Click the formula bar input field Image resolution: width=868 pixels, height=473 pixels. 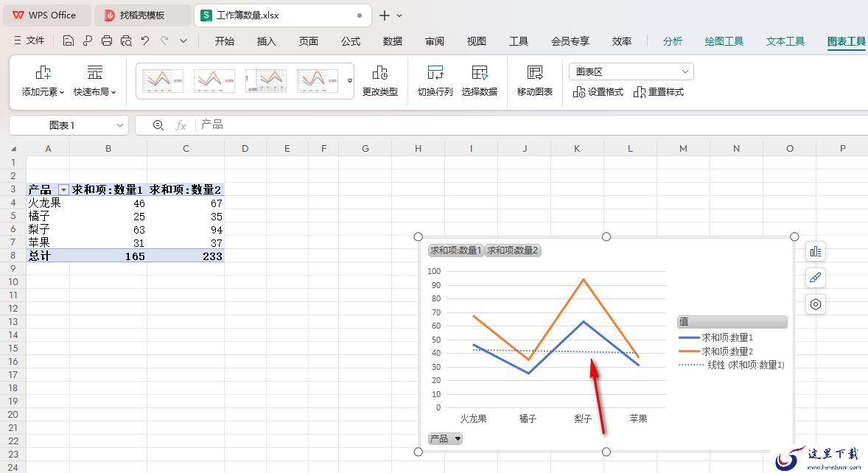point(531,125)
